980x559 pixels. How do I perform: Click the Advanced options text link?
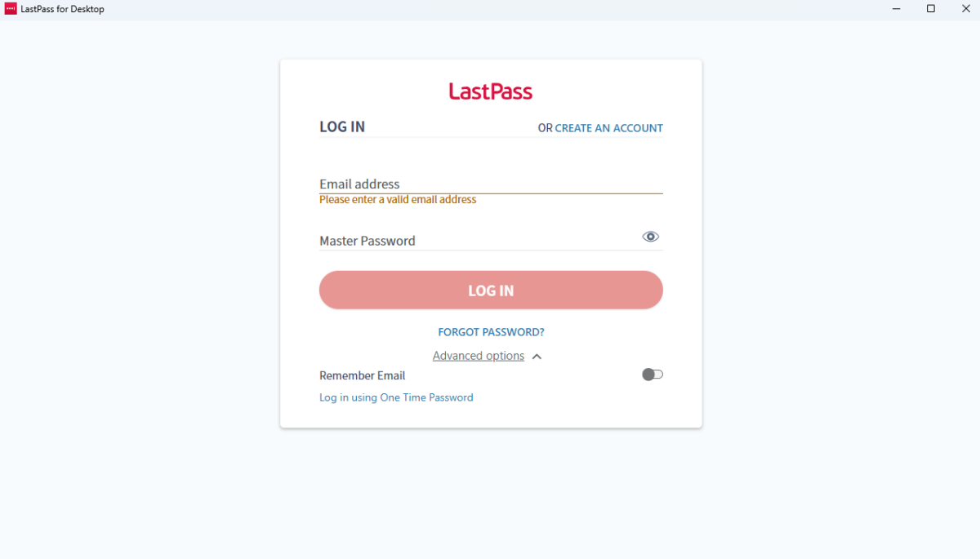tap(478, 356)
